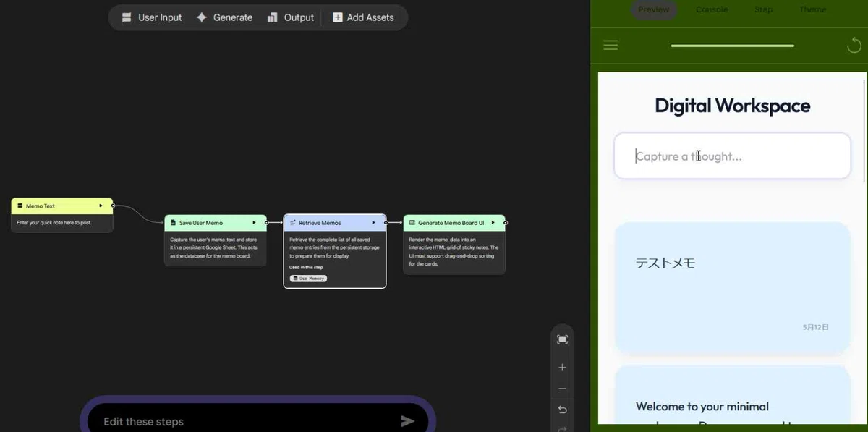This screenshot has height=432, width=868.
Task: Switch to the Console tab
Action: click(712, 9)
